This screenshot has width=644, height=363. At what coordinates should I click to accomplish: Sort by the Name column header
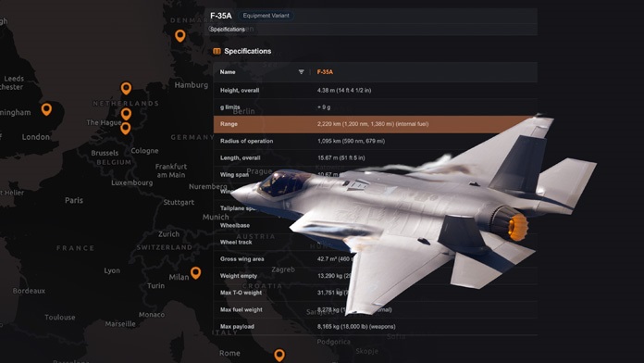pos(228,72)
